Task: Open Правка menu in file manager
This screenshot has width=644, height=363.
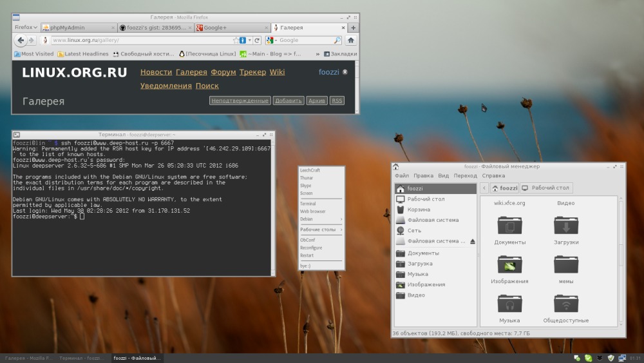Action: pyautogui.click(x=424, y=175)
